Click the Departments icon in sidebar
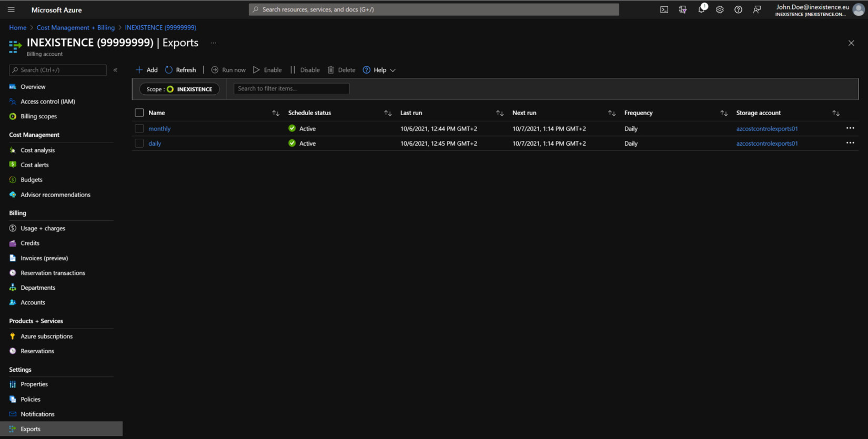The image size is (868, 439). point(13,288)
